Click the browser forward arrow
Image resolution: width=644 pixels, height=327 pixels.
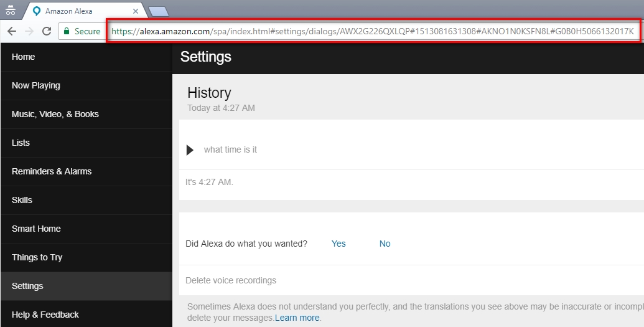(29, 31)
